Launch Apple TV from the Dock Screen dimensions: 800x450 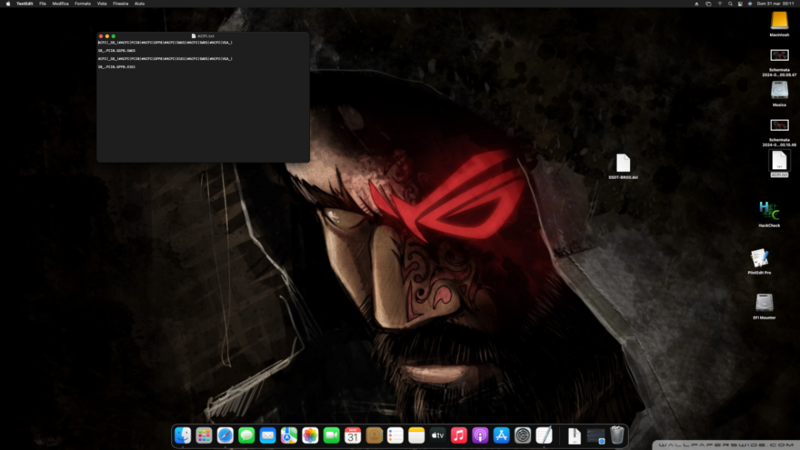(438, 436)
